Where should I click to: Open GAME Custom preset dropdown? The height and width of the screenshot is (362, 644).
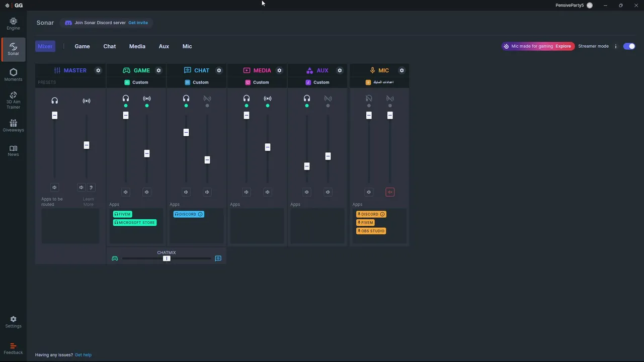pyautogui.click(x=136, y=82)
